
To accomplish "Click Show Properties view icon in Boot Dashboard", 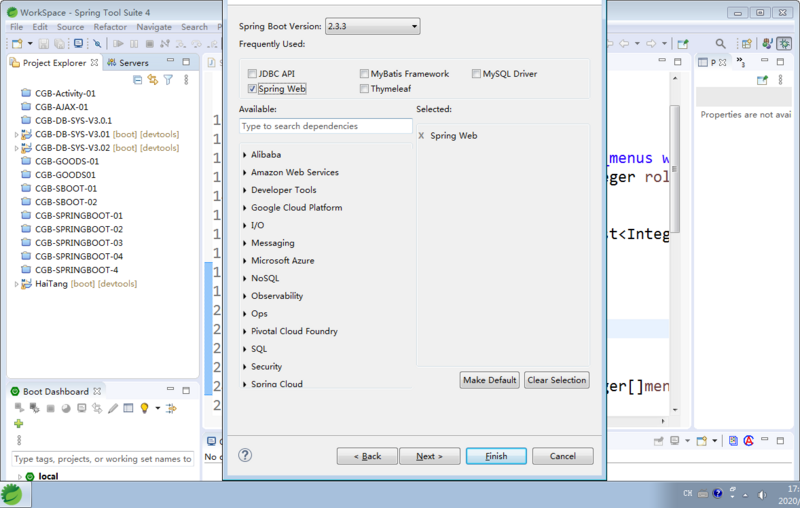I will pos(128,408).
